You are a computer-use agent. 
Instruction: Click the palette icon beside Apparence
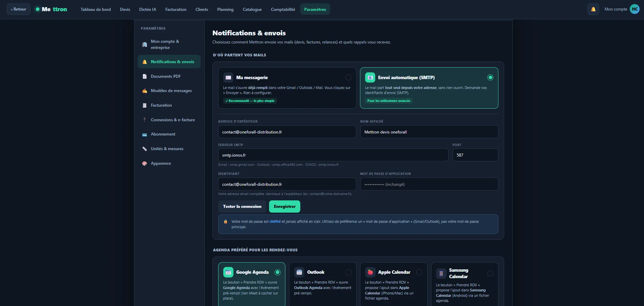pyautogui.click(x=145, y=163)
